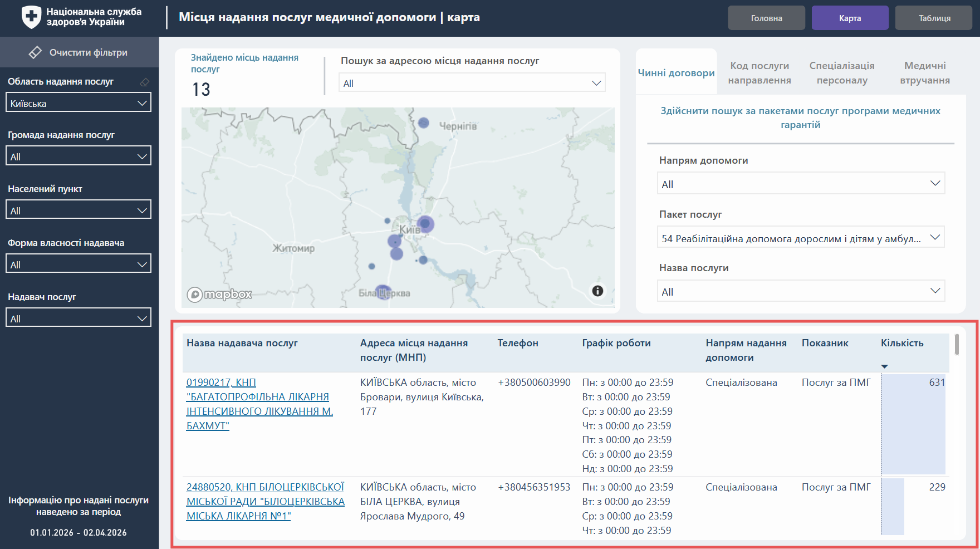
Task: Expand the Пакет послуг dropdown
Action: [x=801, y=238]
